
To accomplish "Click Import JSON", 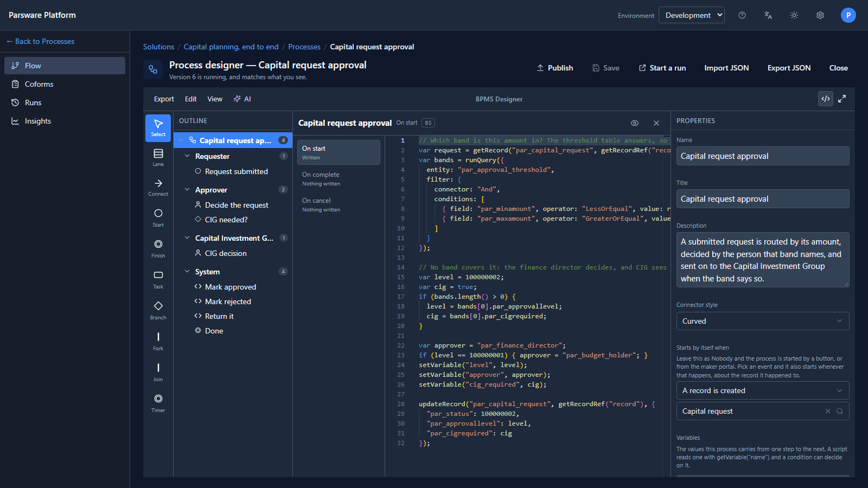I will click(x=726, y=68).
